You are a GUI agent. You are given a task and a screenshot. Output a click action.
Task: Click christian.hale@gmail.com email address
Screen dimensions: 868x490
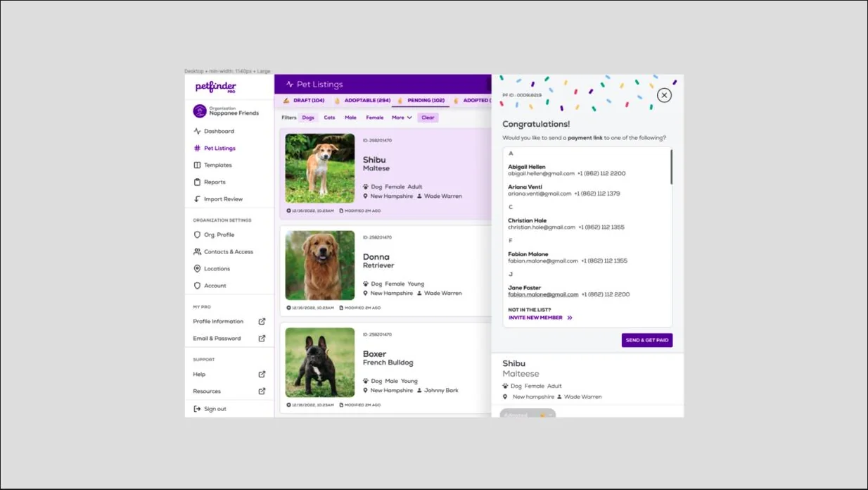[542, 227]
